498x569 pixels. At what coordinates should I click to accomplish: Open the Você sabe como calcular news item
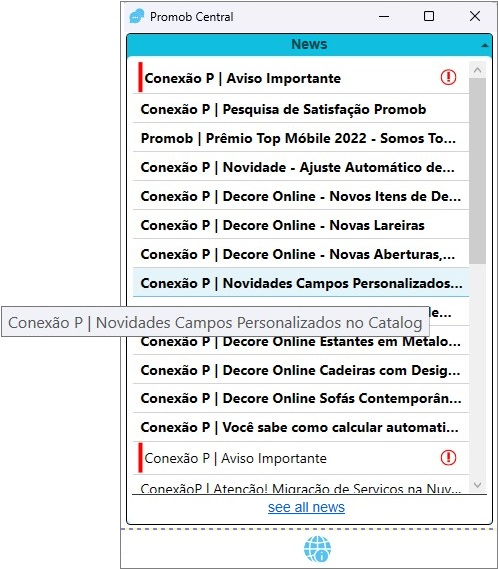(301, 427)
